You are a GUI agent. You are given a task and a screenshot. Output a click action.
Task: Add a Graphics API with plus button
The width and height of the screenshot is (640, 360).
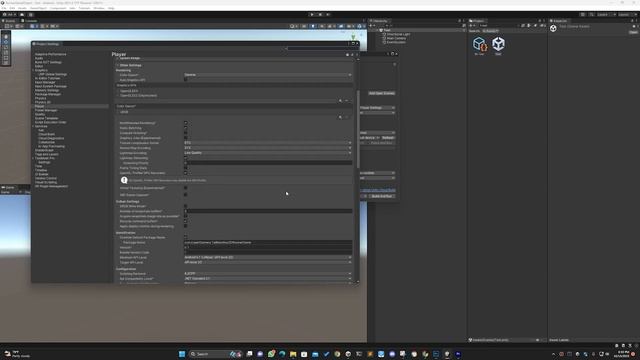tap(340, 101)
